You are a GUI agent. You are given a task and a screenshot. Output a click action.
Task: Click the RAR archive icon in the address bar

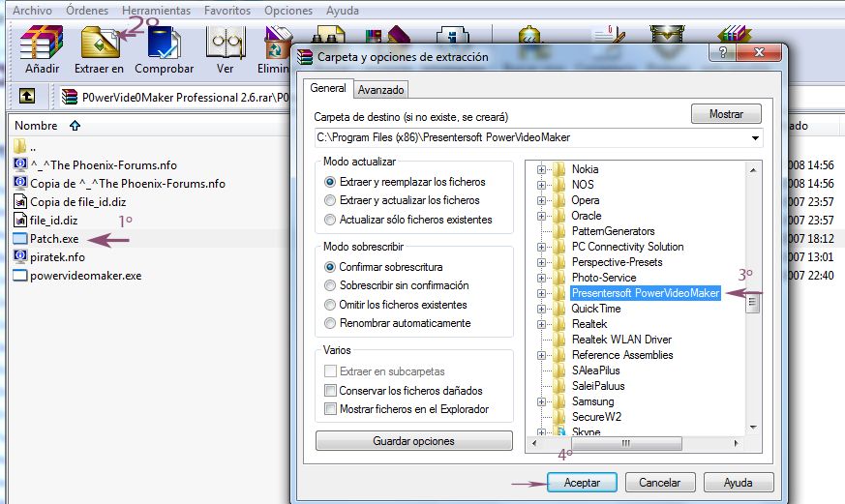tap(70, 97)
